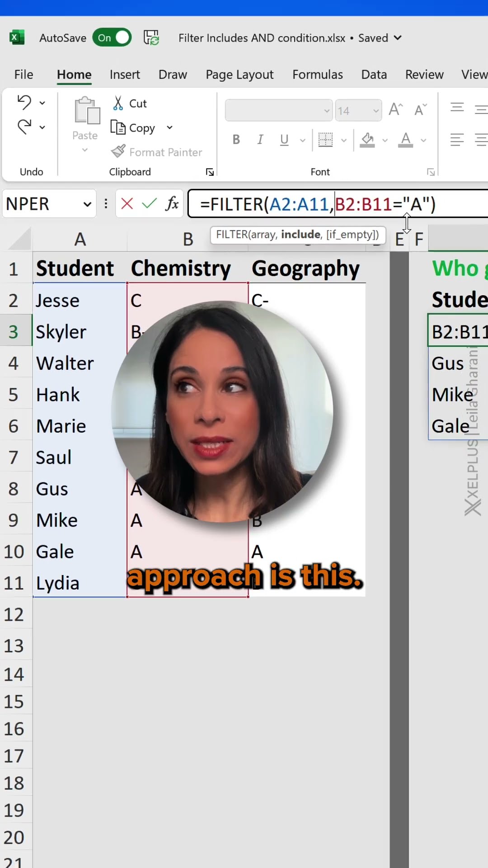This screenshot has width=488, height=868.
Task: Toggle Italic formatting
Action: pos(260,140)
